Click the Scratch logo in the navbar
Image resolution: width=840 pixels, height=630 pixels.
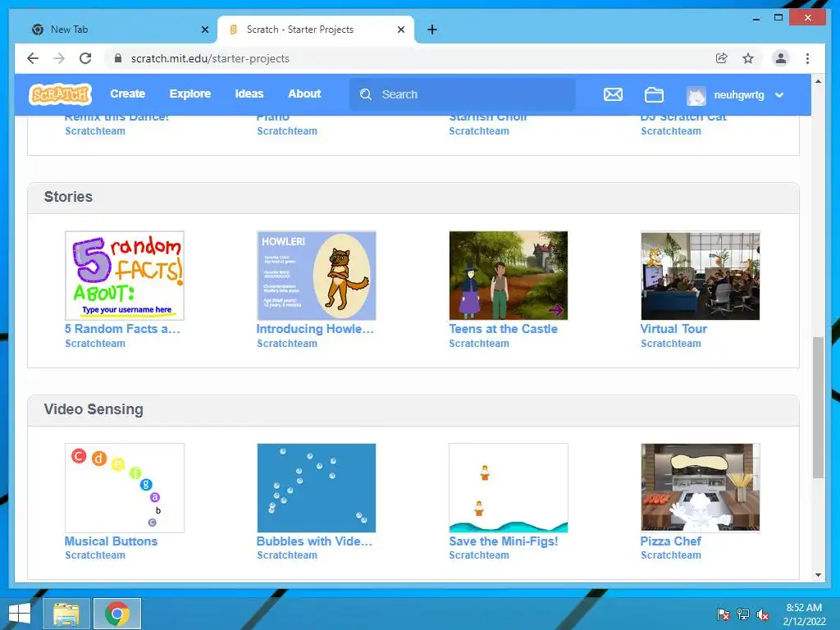pos(60,94)
